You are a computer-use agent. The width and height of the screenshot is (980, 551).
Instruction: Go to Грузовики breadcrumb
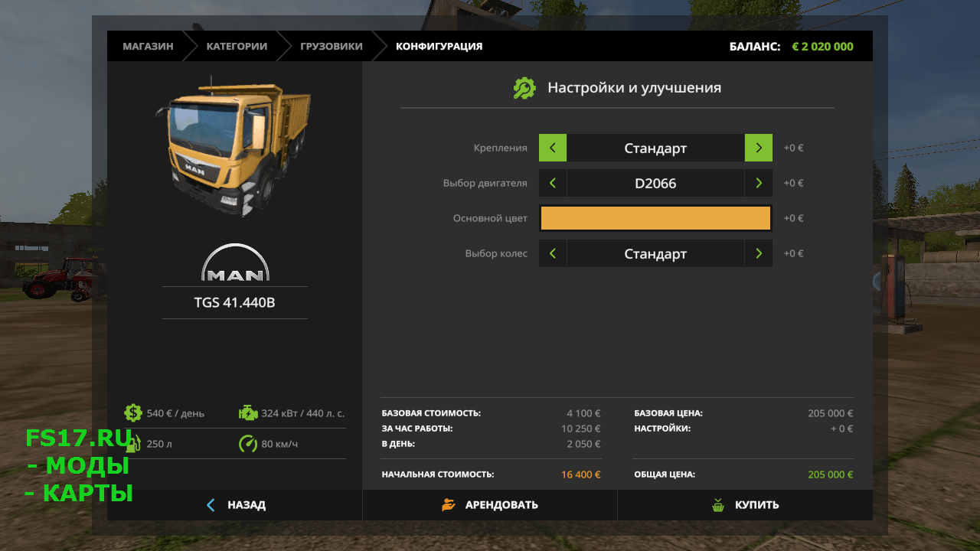pos(332,46)
